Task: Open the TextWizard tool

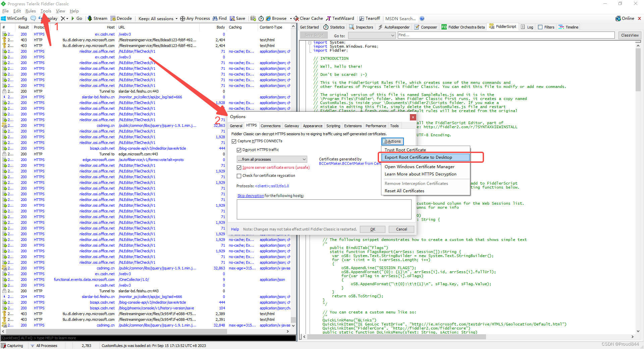Action: point(340,18)
